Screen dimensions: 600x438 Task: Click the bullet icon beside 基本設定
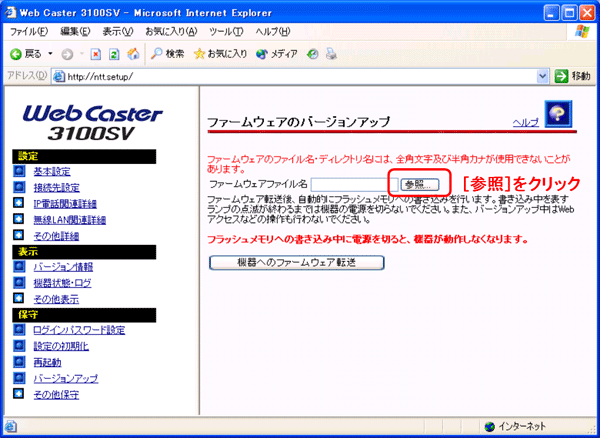click(x=19, y=171)
